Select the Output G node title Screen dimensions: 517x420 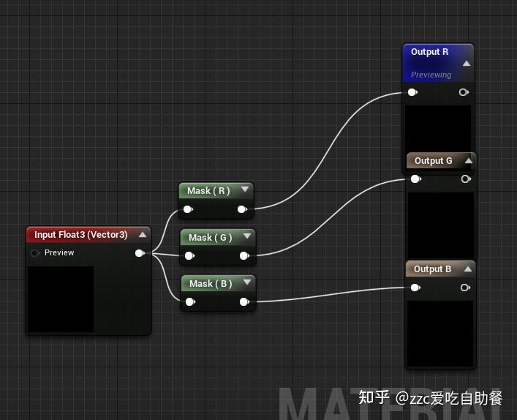click(433, 161)
